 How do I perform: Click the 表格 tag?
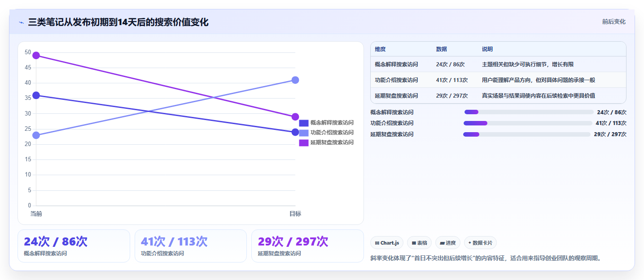419,243
